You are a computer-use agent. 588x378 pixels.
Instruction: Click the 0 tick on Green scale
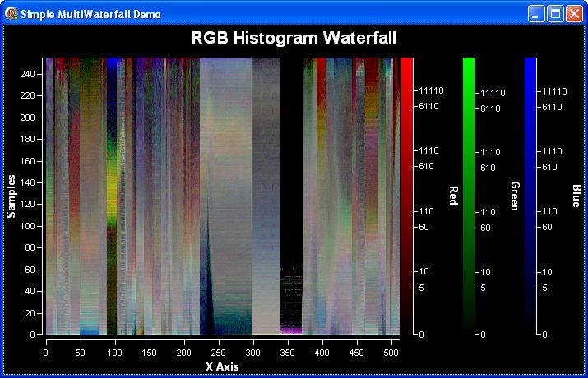coord(483,334)
